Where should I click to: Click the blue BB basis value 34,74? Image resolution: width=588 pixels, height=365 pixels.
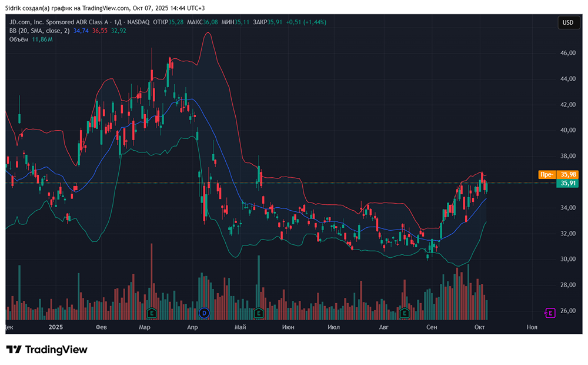coord(80,31)
